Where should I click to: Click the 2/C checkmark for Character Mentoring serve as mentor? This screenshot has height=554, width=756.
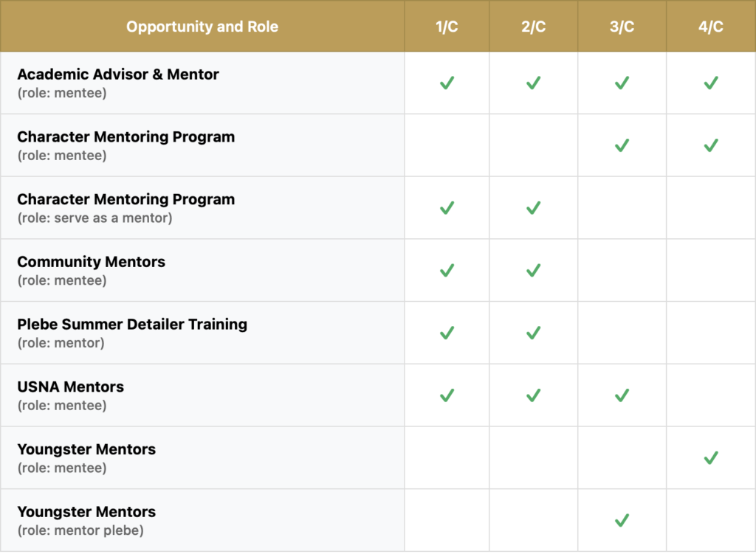[533, 208]
